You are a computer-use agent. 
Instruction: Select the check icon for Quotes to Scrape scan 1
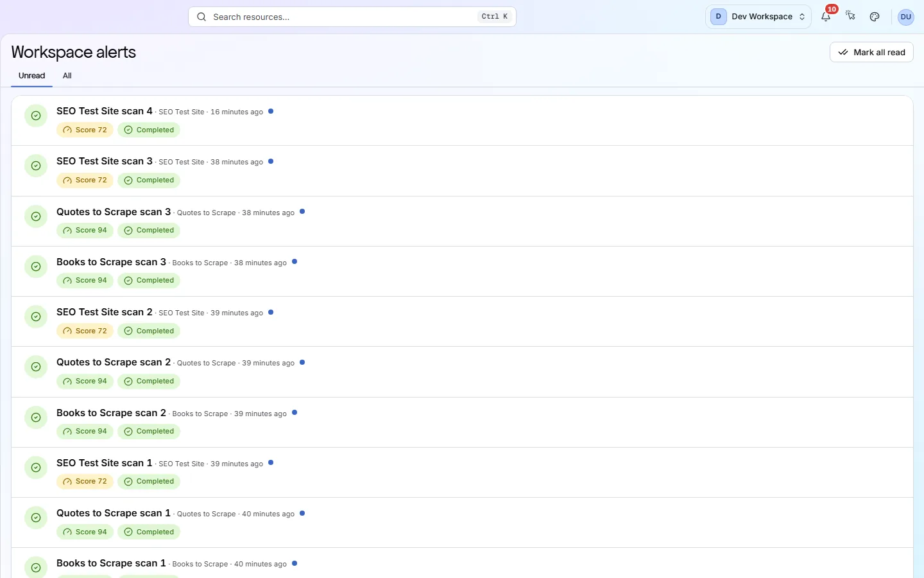[36, 518]
